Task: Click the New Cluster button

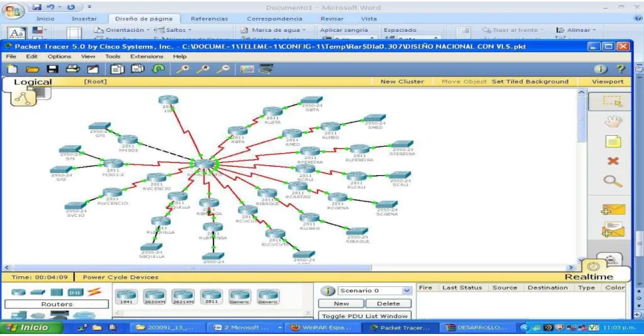Action: [402, 82]
